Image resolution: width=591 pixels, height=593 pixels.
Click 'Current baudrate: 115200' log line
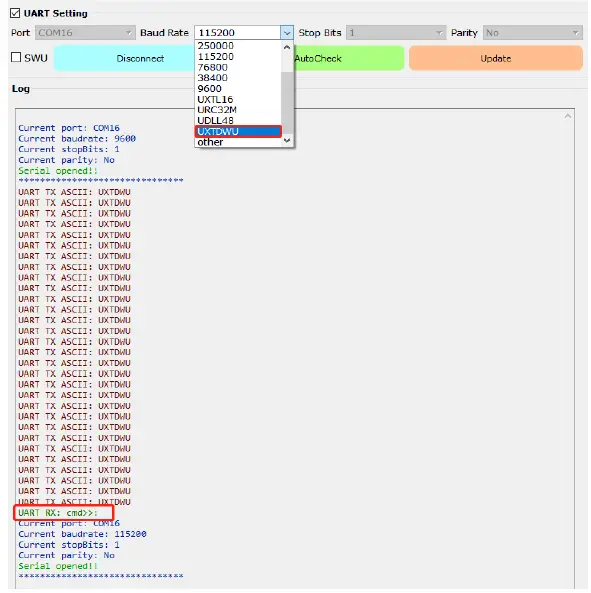pos(82,534)
